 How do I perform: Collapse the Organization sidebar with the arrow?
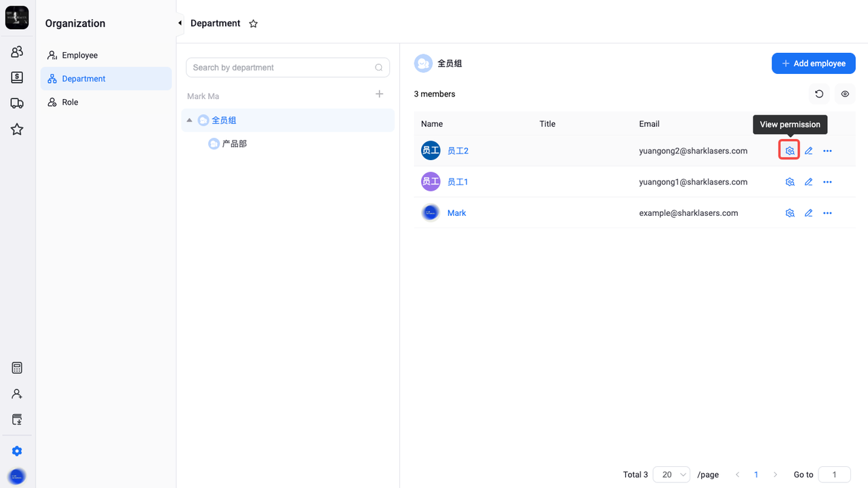[x=180, y=23]
